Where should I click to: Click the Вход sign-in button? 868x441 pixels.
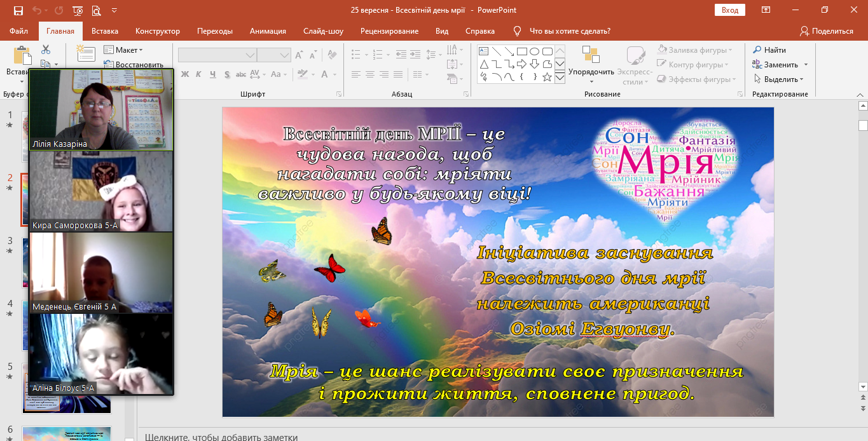click(x=730, y=10)
